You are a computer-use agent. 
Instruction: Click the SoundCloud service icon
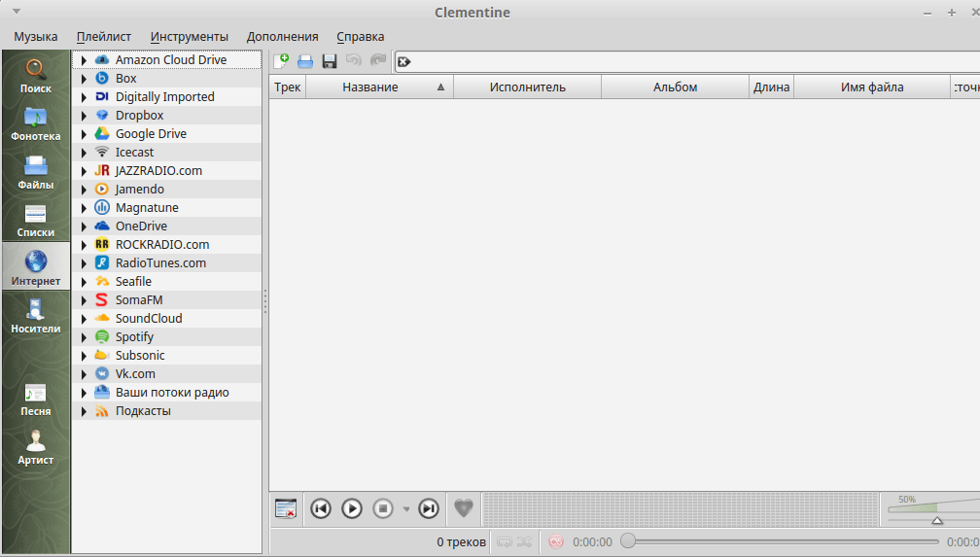point(102,318)
